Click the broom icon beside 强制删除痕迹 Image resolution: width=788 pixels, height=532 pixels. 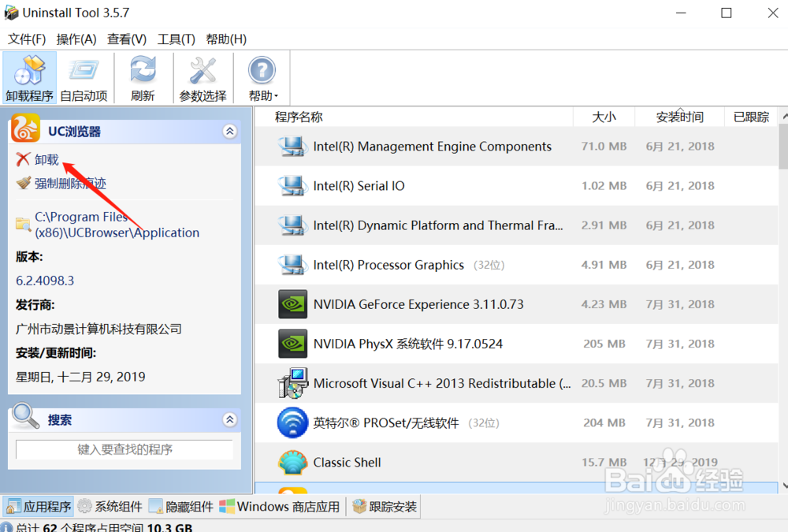(x=23, y=183)
